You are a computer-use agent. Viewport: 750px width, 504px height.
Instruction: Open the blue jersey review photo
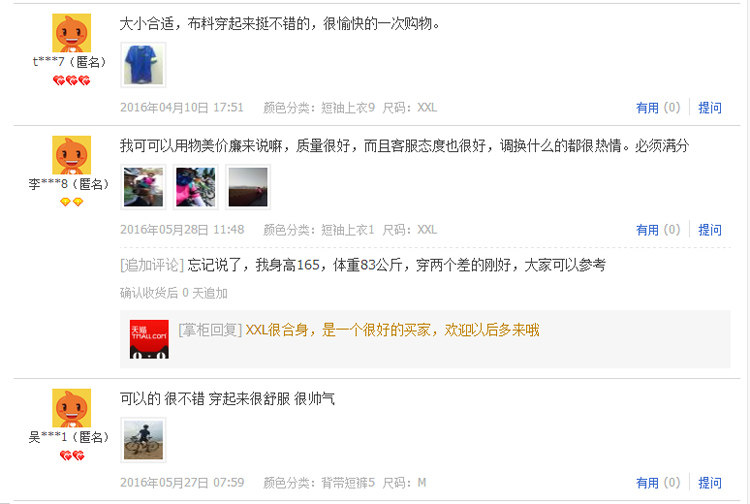[x=143, y=65]
